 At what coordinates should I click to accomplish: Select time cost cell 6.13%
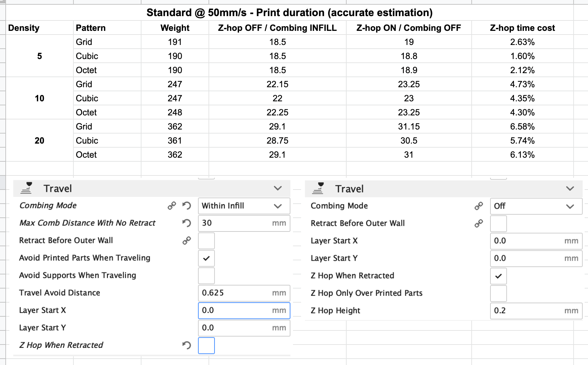tap(522, 155)
